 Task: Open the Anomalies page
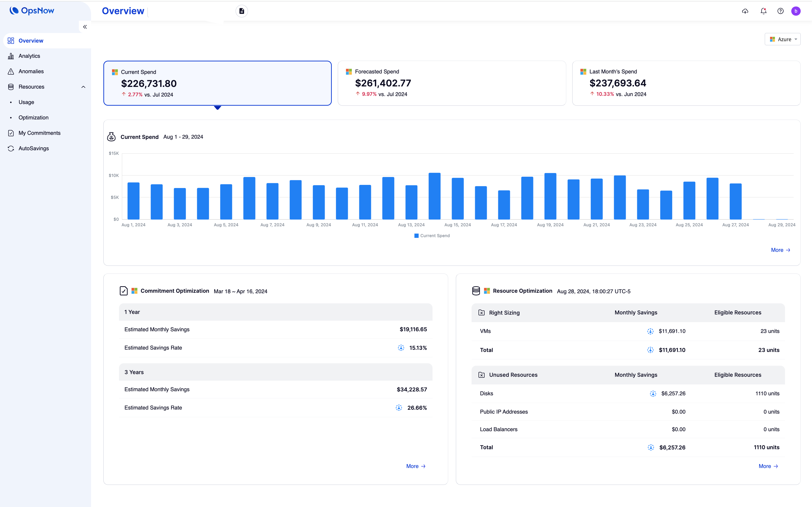point(31,71)
